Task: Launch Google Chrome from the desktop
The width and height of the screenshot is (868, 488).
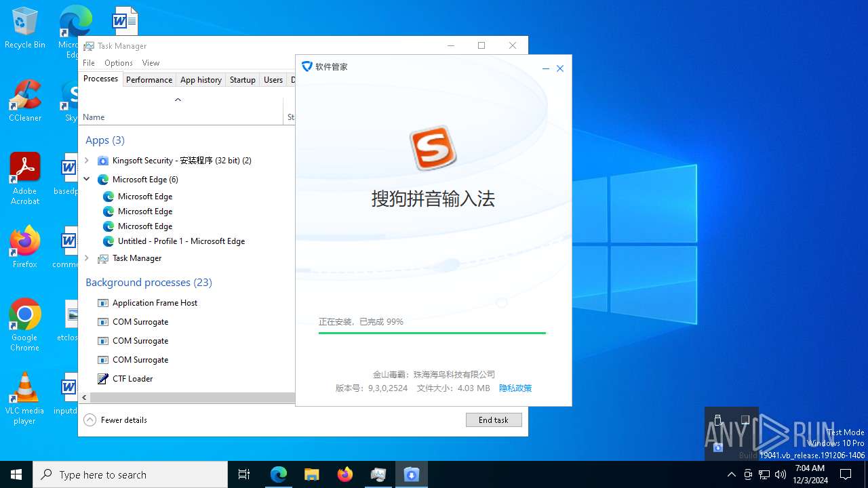Action: [25, 325]
